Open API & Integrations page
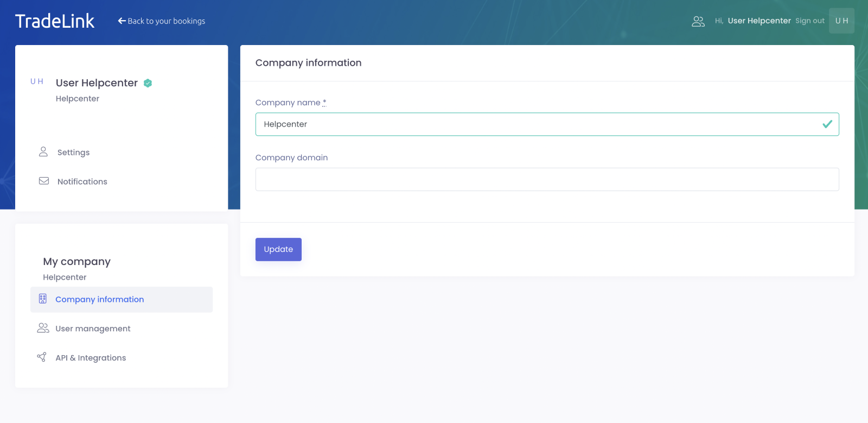 coord(91,358)
